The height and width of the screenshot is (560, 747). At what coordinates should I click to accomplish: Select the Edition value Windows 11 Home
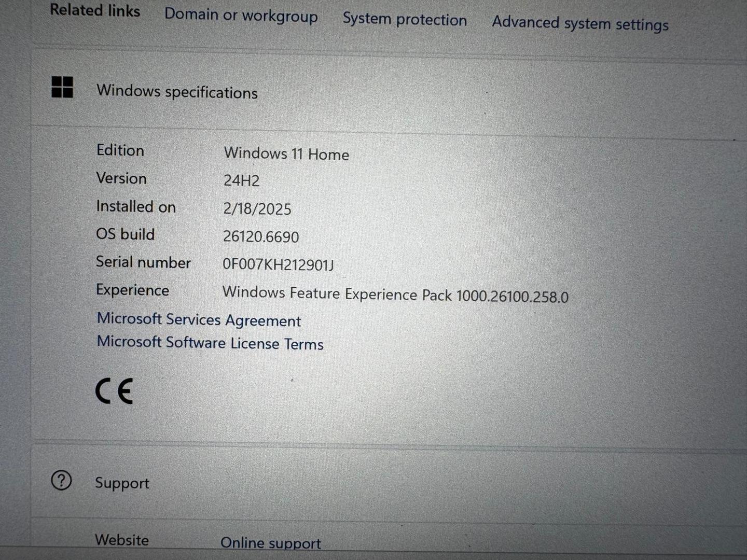point(286,153)
